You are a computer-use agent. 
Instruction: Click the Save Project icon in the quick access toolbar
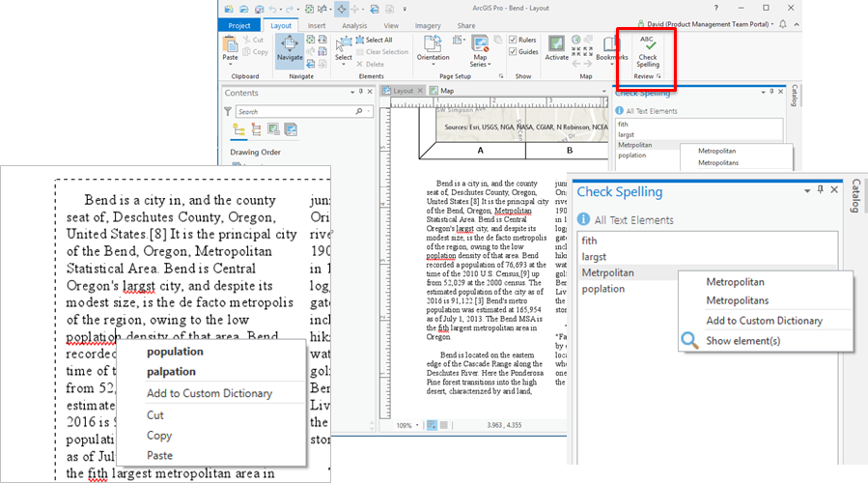click(x=259, y=9)
